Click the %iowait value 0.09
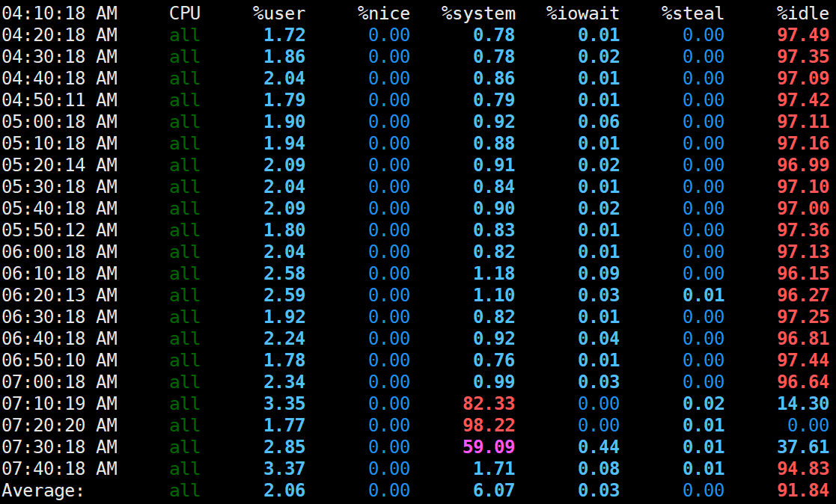The image size is (836, 504). pos(599,273)
